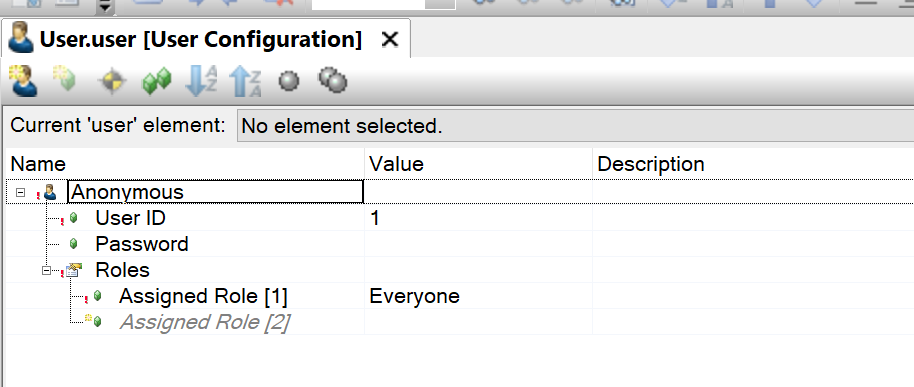Select the placeholder Assigned Role [2] entry
Screen dimensions: 914x387
[x=204, y=322]
